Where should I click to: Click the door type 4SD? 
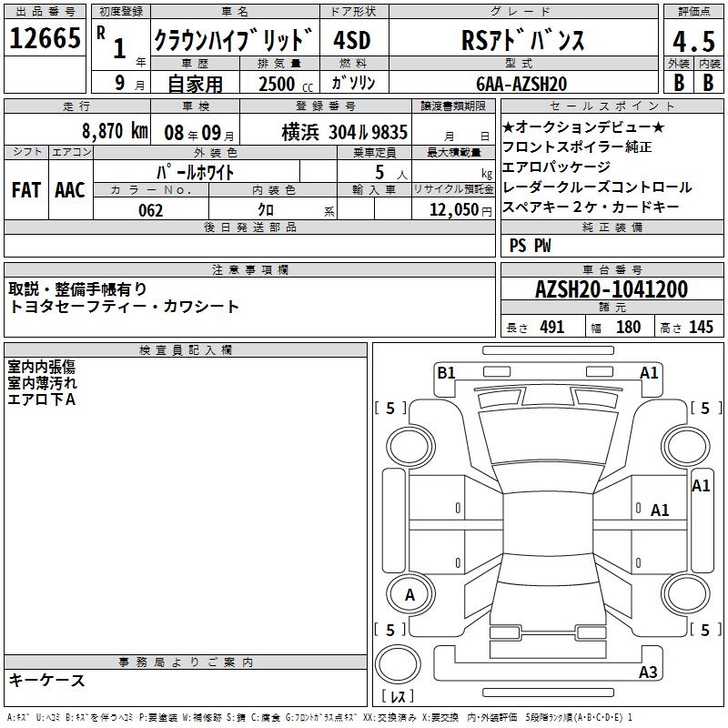click(x=352, y=40)
